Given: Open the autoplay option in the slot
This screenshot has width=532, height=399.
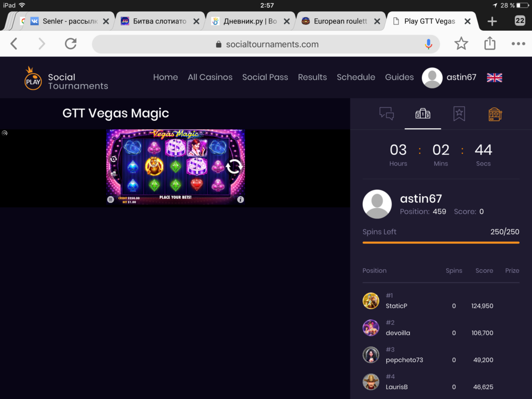Looking at the screenshot, I should pyautogui.click(x=114, y=159).
